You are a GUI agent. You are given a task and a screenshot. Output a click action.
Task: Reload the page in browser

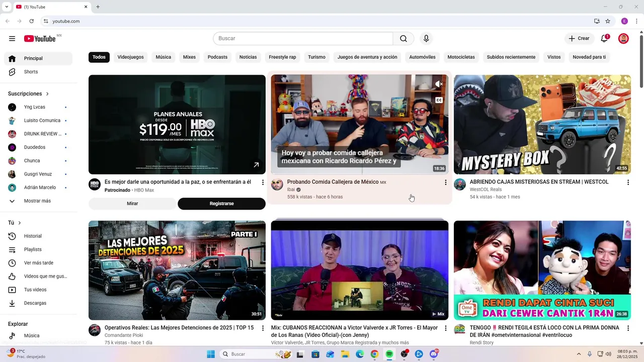[32, 21]
